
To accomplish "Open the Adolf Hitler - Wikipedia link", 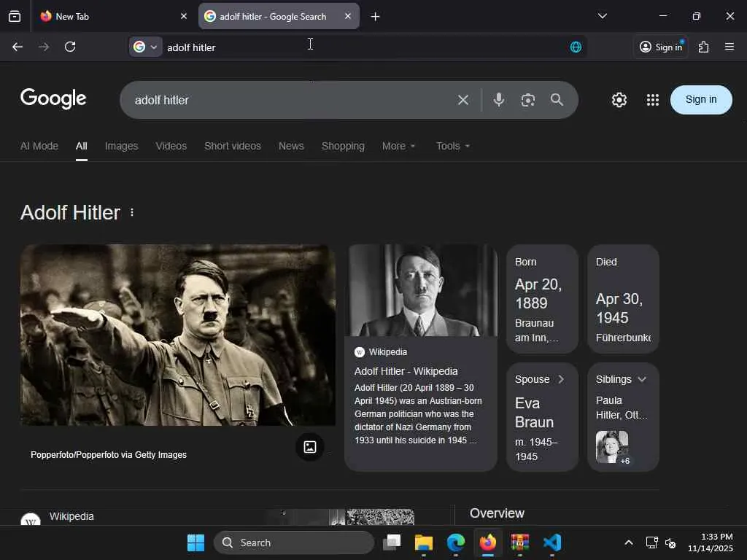I will pyautogui.click(x=406, y=371).
